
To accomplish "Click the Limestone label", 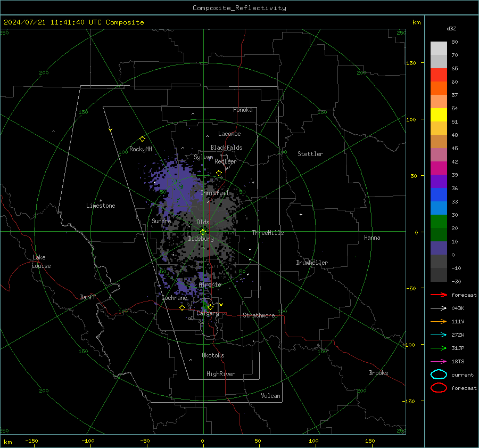I will tap(101, 206).
